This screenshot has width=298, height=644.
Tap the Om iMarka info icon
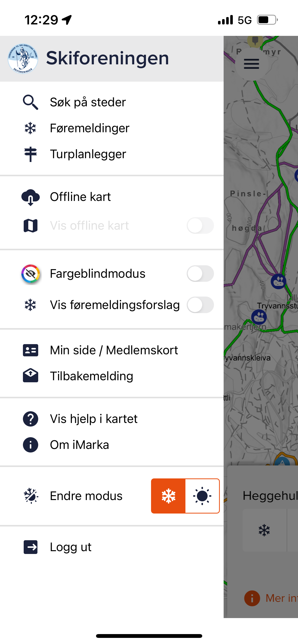pos(31,445)
